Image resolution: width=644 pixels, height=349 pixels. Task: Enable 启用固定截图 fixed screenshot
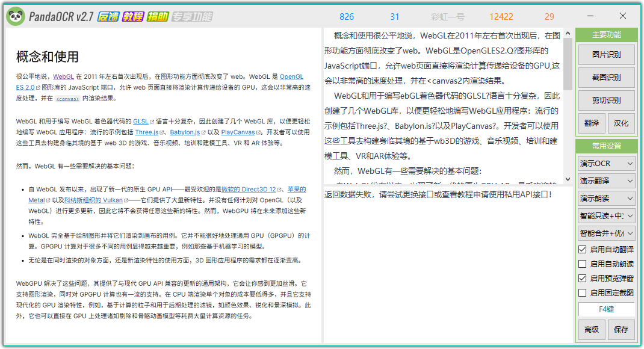(582, 292)
